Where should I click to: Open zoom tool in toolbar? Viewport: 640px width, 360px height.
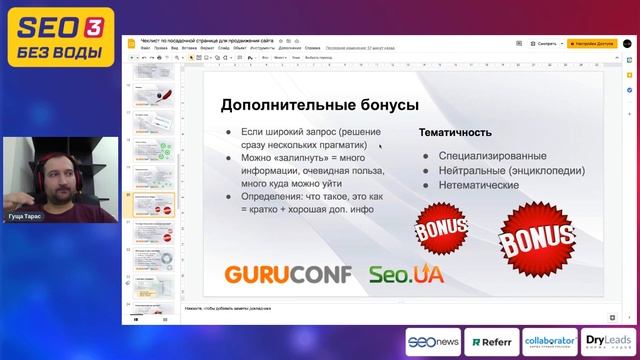click(177, 58)
